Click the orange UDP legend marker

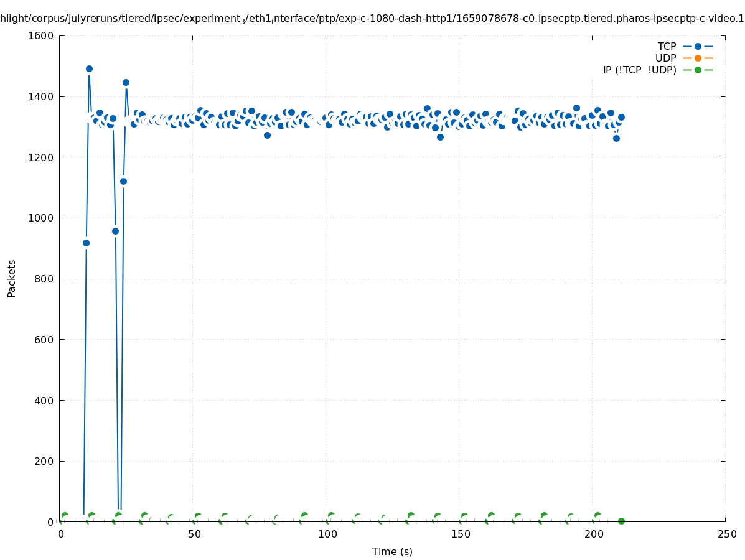pos(698,58)
